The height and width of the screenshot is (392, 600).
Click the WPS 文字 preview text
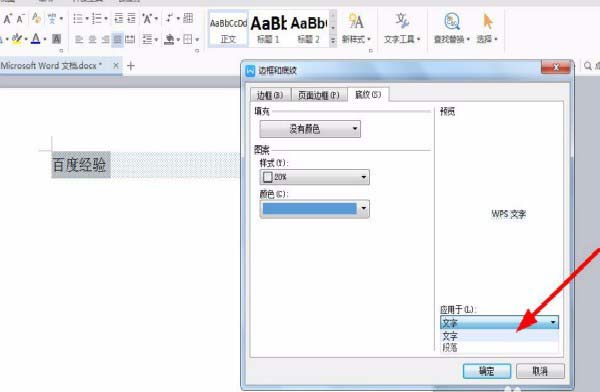pyautogui.click(x=509, y=214)
